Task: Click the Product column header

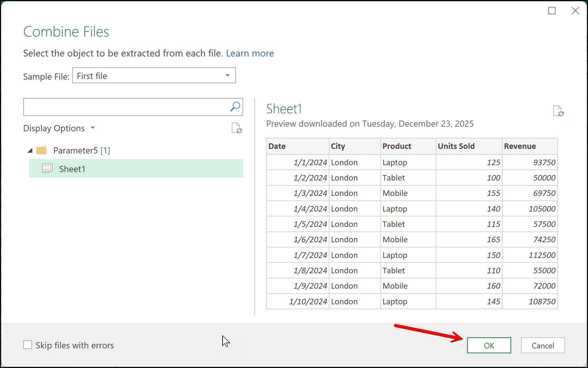Action: click(x=397, y=146)
